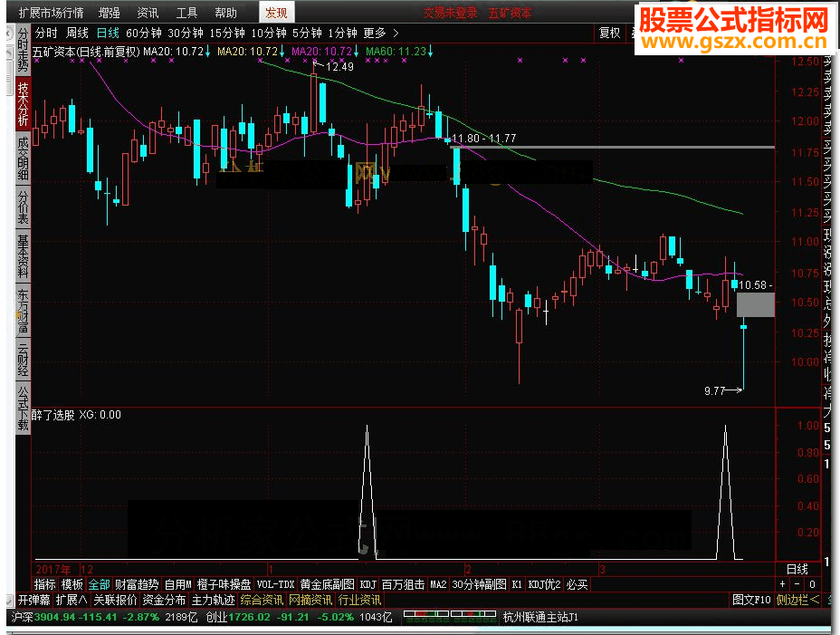Click the 指标 tab

click(x=45, y=584)
